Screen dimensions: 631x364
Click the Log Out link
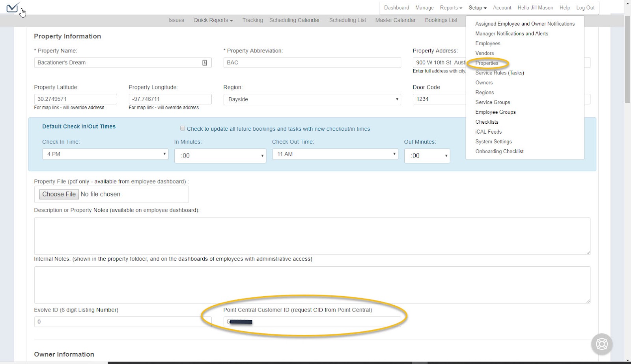pyautogui.click(x=585, y=7)
